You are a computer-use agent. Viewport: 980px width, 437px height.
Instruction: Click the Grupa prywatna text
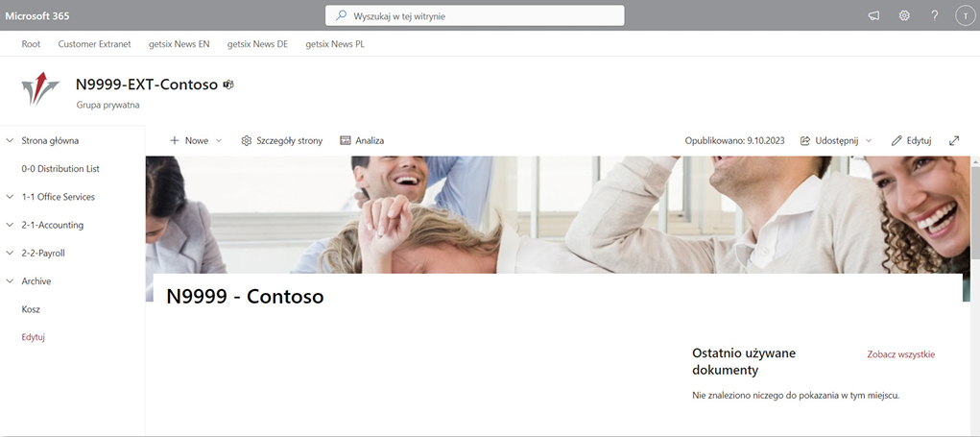pos(108,105)
